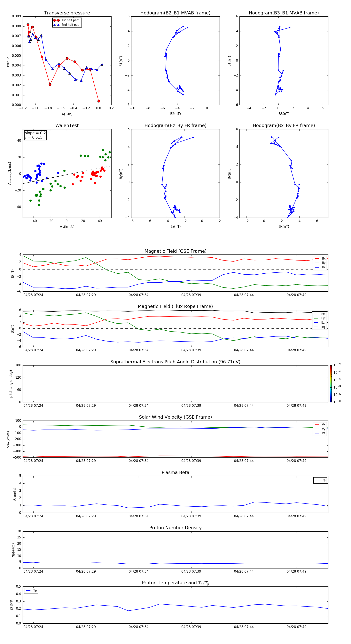Click the rainbow colorbar beside pitch angle plot

(x=331, y=384)
